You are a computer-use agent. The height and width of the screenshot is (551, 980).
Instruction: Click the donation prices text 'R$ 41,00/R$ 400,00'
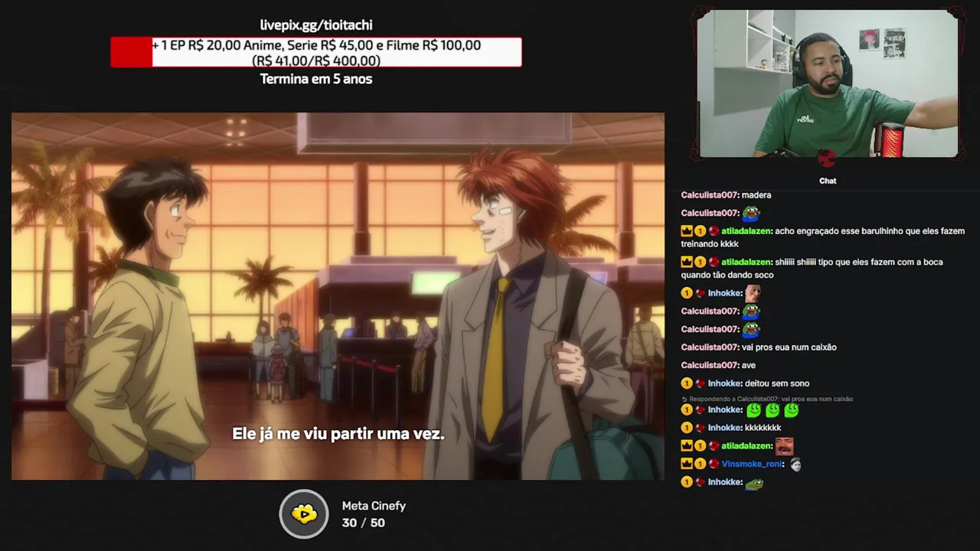[x=316, y=60]
